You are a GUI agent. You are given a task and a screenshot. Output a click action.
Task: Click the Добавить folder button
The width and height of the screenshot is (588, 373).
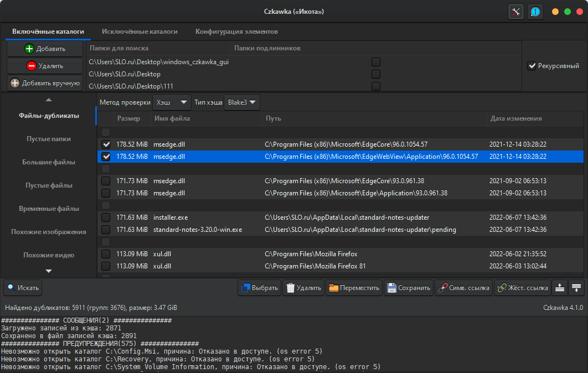coord(45,49)
